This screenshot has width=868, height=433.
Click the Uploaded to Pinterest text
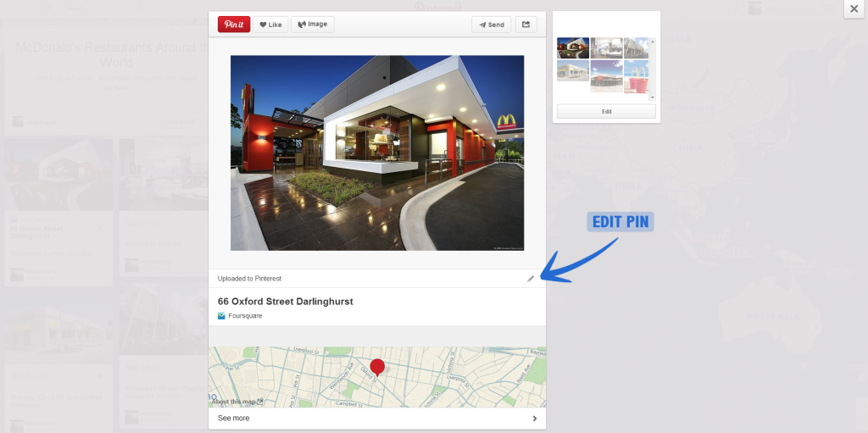pos(249,279)
